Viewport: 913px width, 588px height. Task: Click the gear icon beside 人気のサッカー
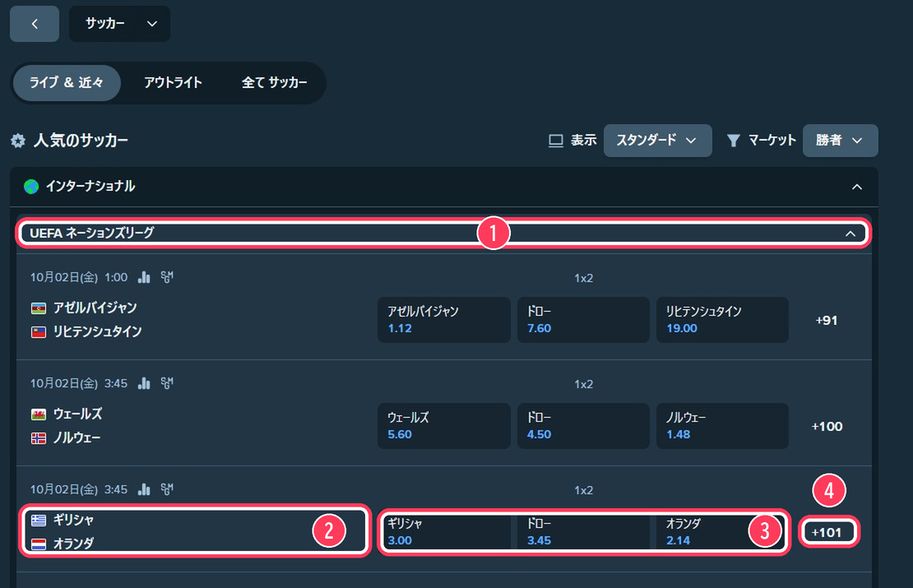[x=18, y=141]
